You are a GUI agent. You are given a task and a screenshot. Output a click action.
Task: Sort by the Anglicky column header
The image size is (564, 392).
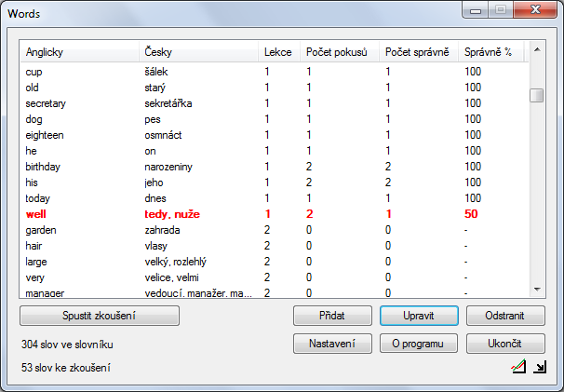pos(79,52)
